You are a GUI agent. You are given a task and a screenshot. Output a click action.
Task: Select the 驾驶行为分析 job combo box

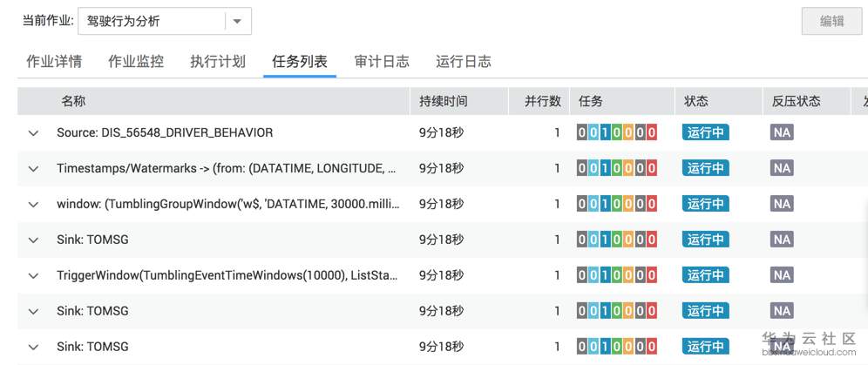[x=165, y=22]
